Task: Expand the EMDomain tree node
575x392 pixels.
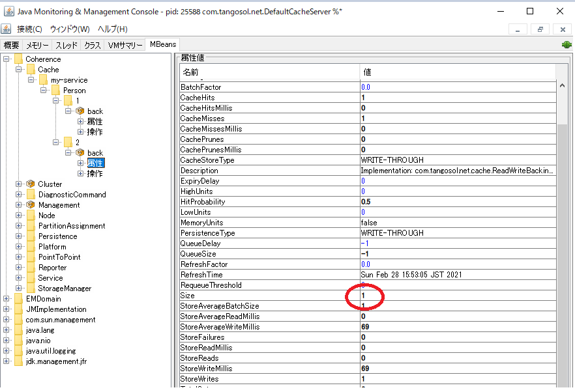Action: (x=7, y=299)
